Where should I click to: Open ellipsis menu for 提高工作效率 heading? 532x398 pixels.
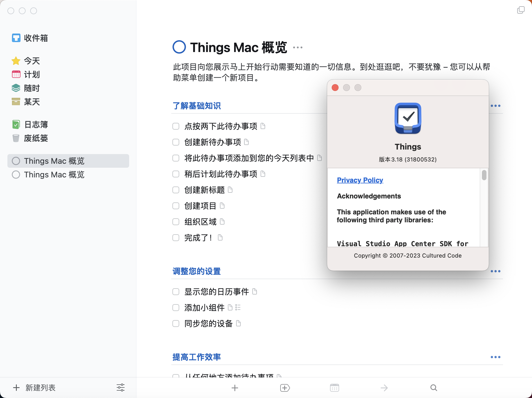tap(496, 357)
